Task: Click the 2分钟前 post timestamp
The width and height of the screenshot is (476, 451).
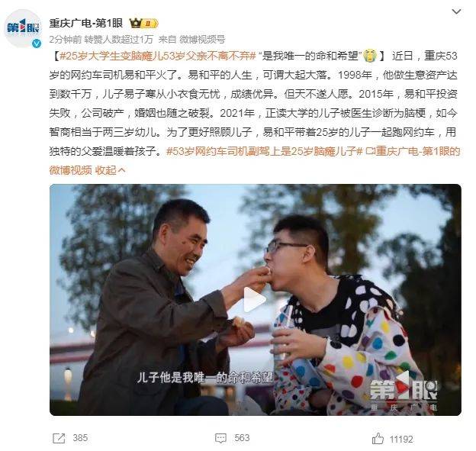Action: (66, 40)
